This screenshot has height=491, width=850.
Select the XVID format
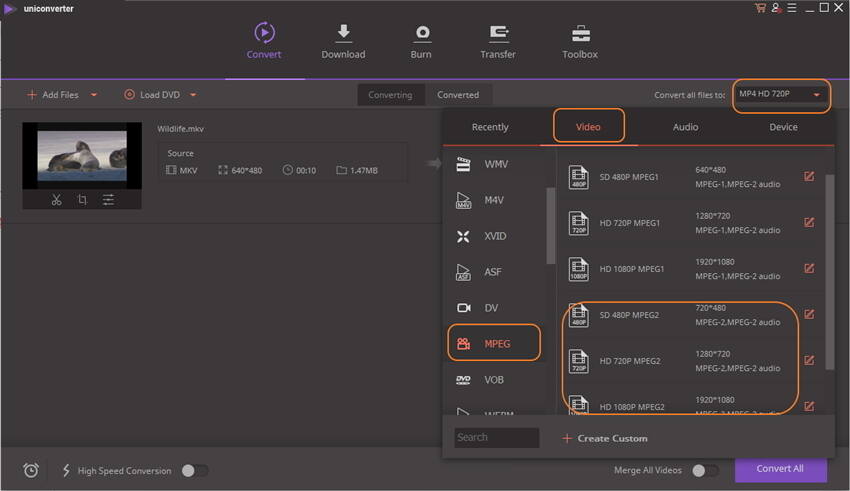pyautogui.click(x=494, y=236)
